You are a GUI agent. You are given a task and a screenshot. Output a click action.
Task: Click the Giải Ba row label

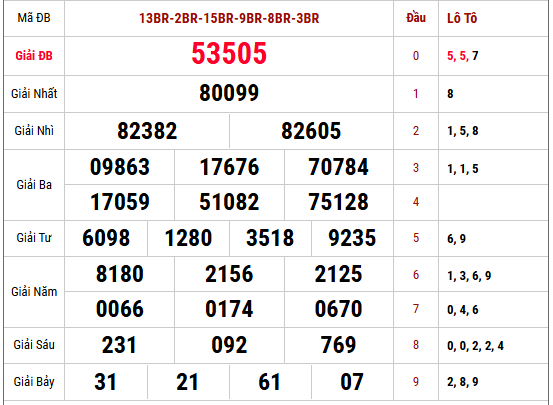(x=34, y=185)
